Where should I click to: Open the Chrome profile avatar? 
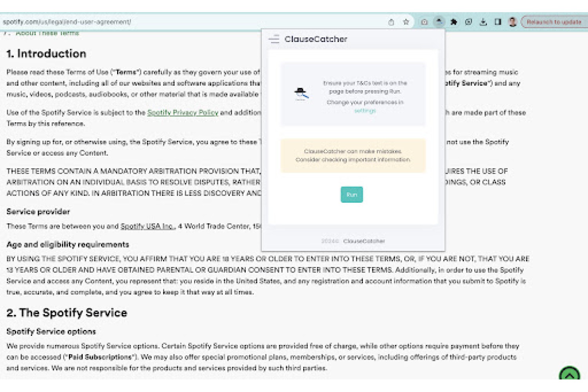[x=512, y=22]
